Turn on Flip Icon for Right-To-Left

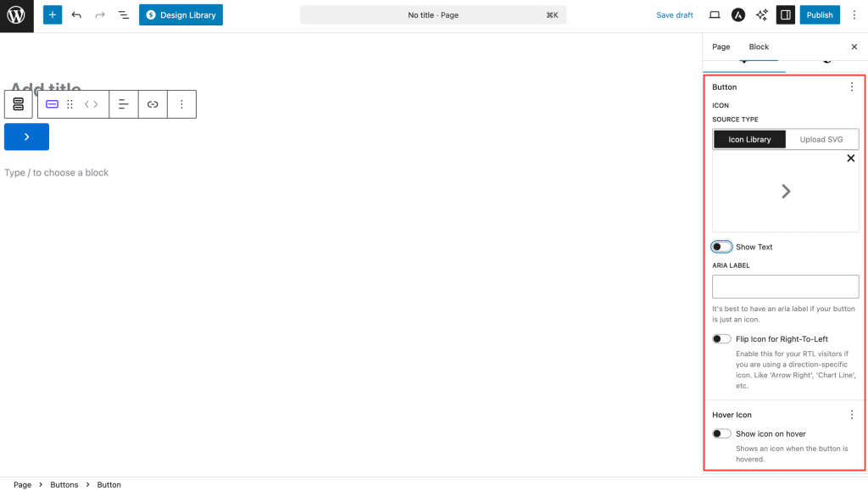click(x=721, y=339)
